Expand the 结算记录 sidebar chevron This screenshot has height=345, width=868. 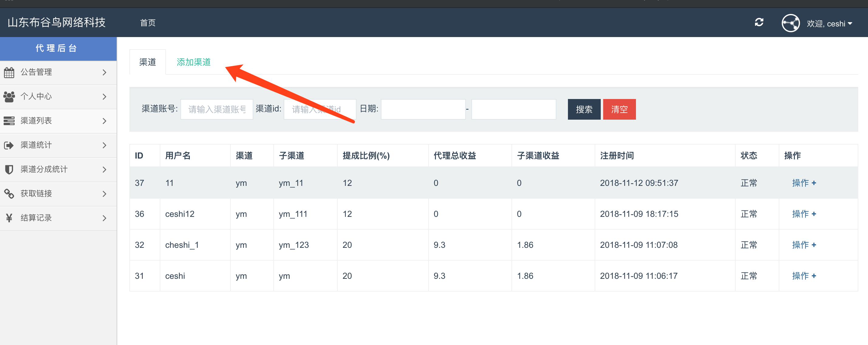point(104,218)
